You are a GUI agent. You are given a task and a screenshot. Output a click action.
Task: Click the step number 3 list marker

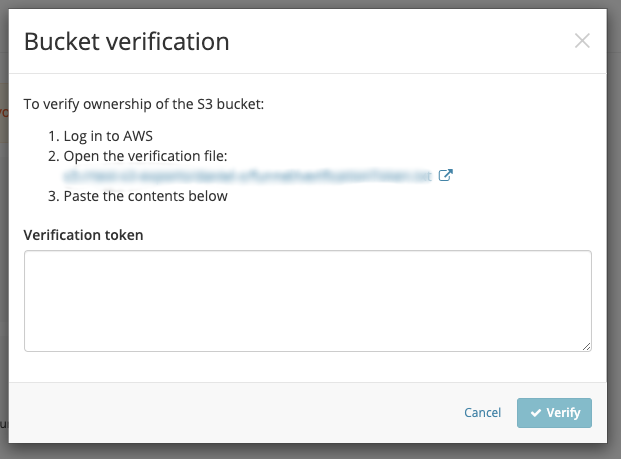53,196
